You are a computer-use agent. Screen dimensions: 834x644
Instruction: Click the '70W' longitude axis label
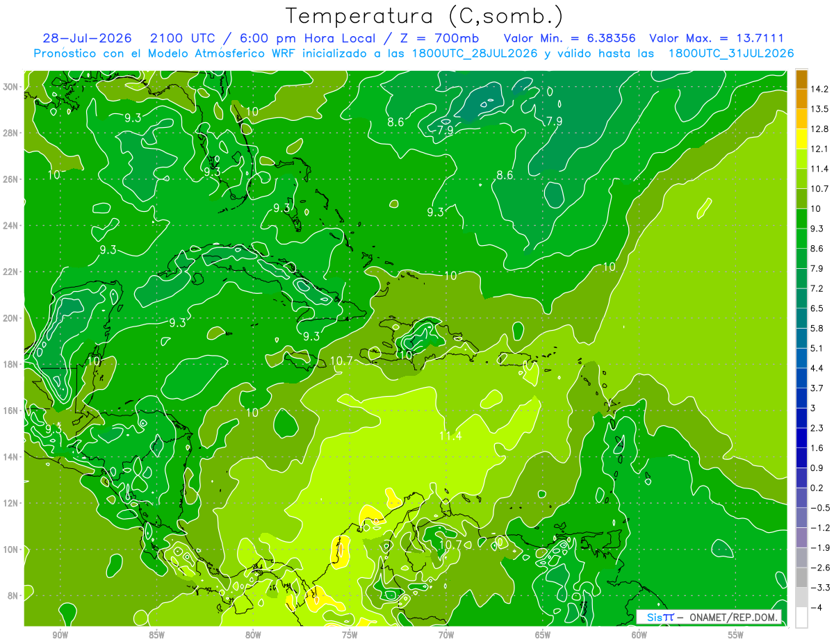(446, 635)
